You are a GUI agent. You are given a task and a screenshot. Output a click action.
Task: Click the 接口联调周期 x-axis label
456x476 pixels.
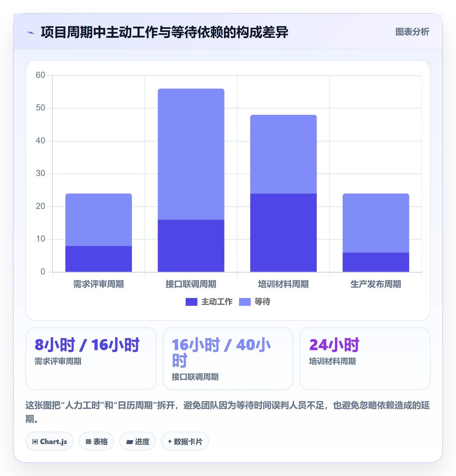(191, 284)
